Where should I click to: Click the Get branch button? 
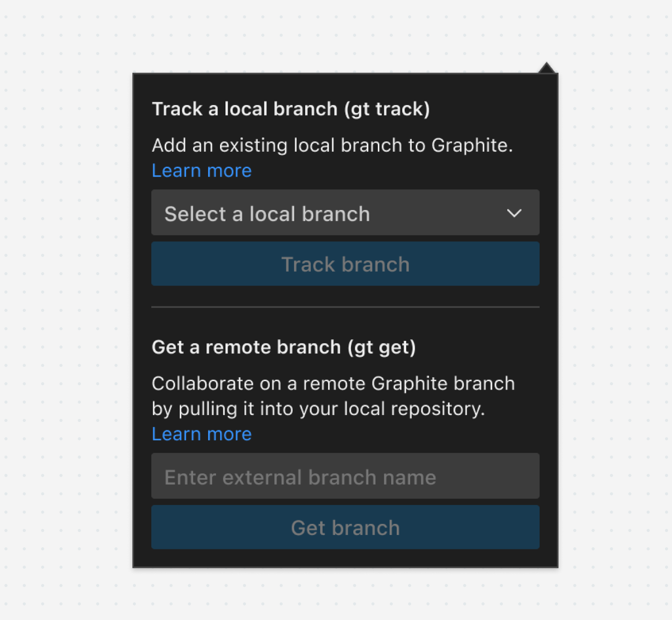click(345, 527)
